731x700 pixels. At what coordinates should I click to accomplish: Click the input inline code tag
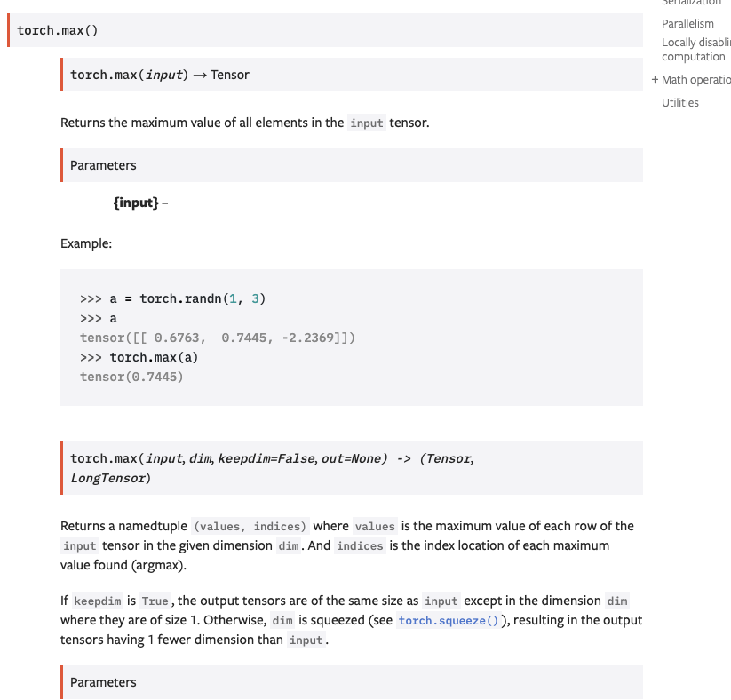[x=367, y=123]
